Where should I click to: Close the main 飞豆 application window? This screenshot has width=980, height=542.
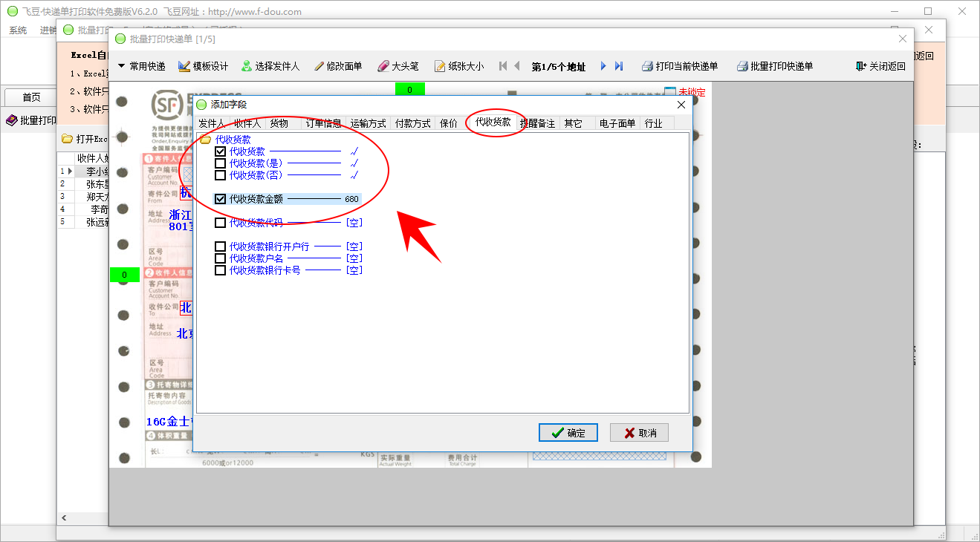coord(962,11)
